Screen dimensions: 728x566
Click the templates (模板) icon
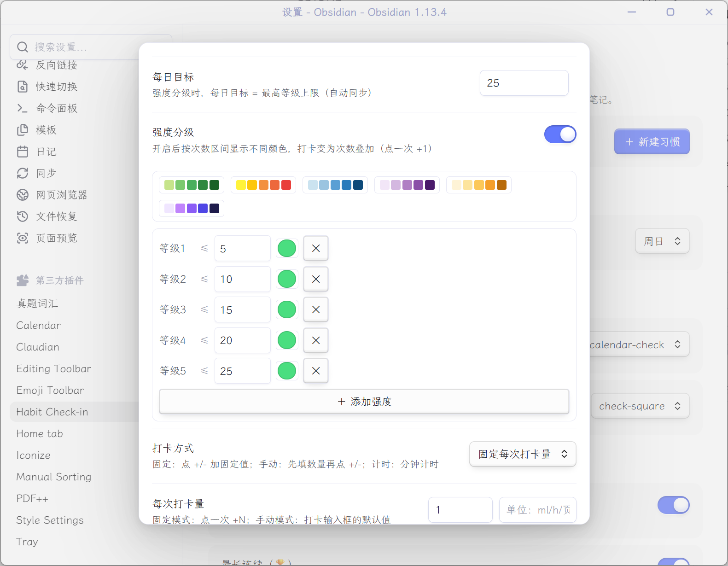point(23,130)
